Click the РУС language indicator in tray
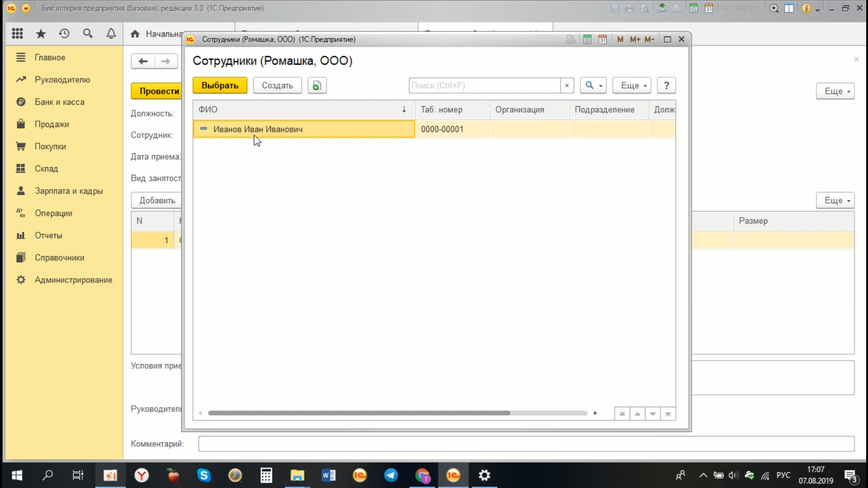This screenshot has width=868, height=488. (783, 475)
